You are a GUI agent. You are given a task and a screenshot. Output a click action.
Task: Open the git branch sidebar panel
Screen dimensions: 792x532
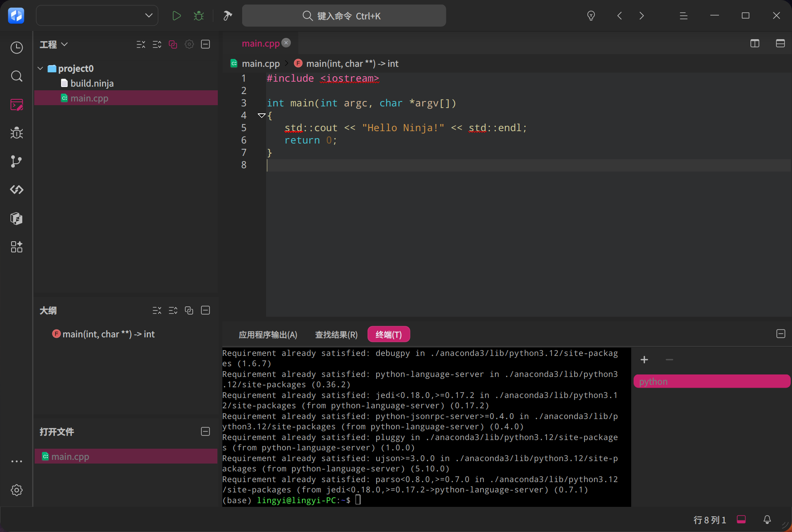coord(16,161)
